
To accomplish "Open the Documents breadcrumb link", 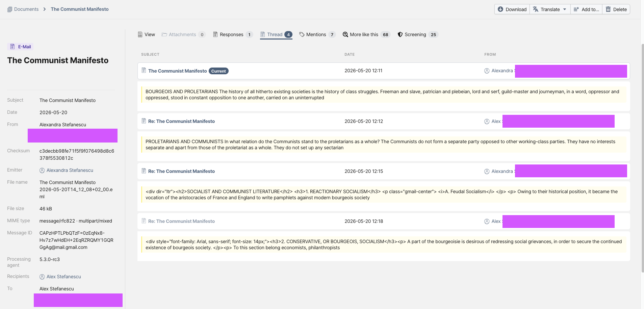I will coord(26,9).
